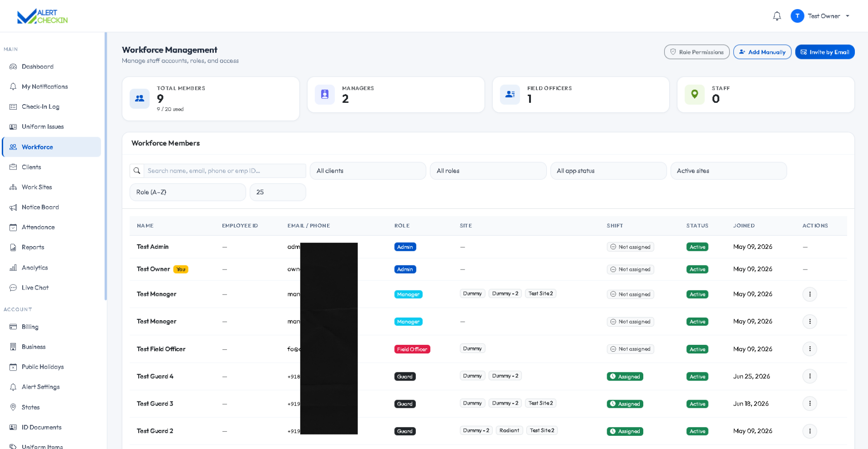Expand the Test Owner account dropdown arrow
This screenshot has width=868, height=449.
pyautogui.click(x=848, y=16)
